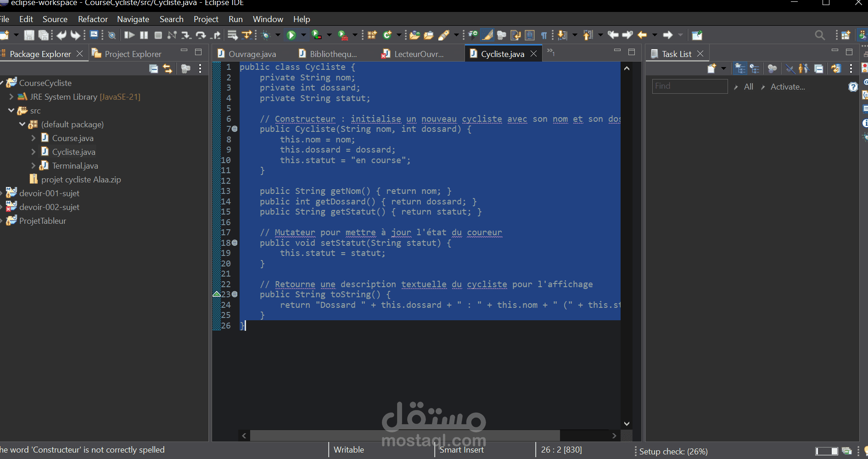The height and width of the screenshot is (459, 868).
Task: Click the Activate... link in Task List
Action: coord(788,87)
